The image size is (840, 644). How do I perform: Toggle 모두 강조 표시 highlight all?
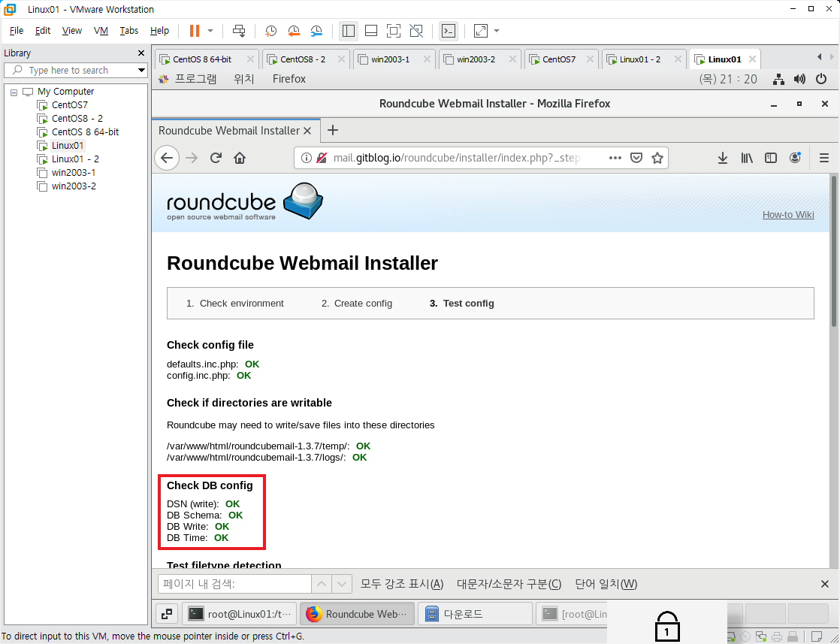pyautogui.click(x=402, y=584)
